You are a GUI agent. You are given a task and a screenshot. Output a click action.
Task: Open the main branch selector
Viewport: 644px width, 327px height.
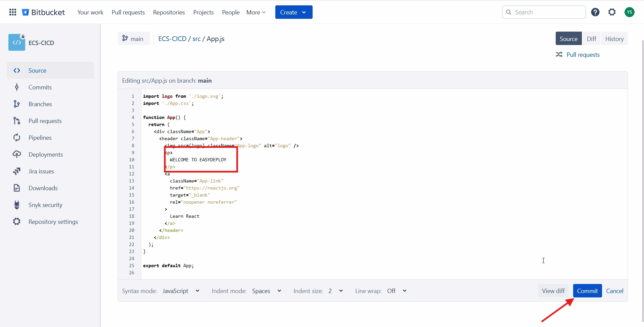pyautogui.click(x=134, y=38)
